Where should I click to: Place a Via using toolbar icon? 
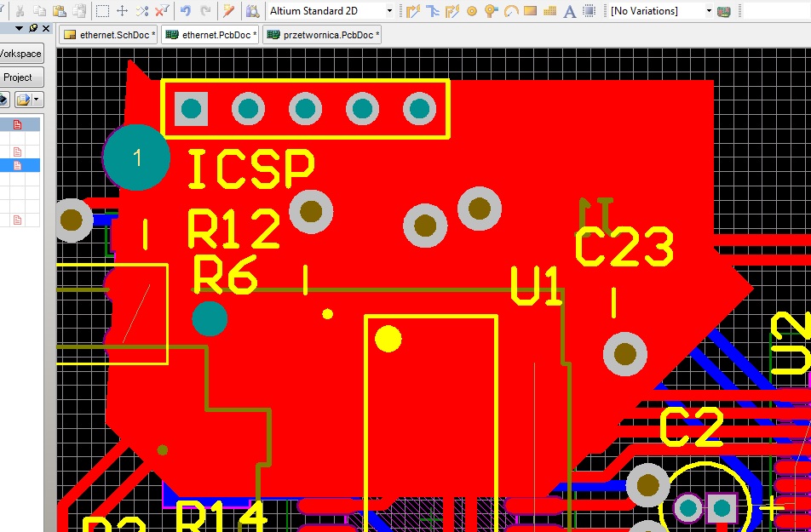click(491, 10)
